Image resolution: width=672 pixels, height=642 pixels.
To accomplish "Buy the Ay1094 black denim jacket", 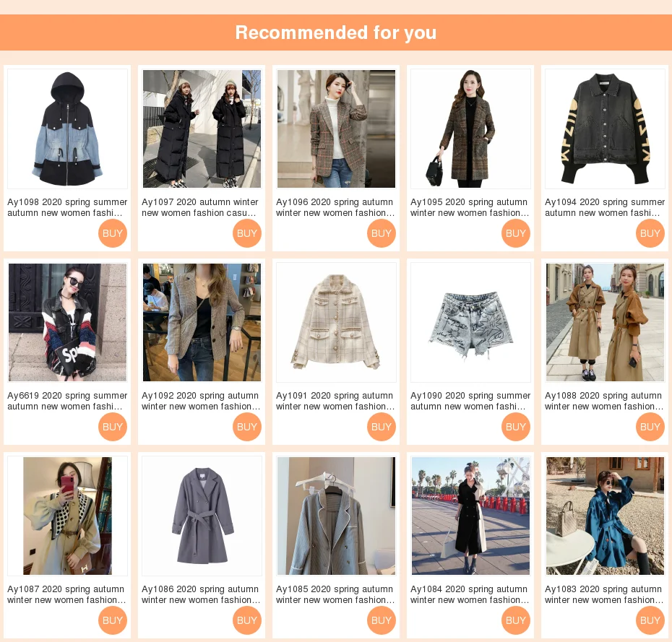I will [650, 233].
